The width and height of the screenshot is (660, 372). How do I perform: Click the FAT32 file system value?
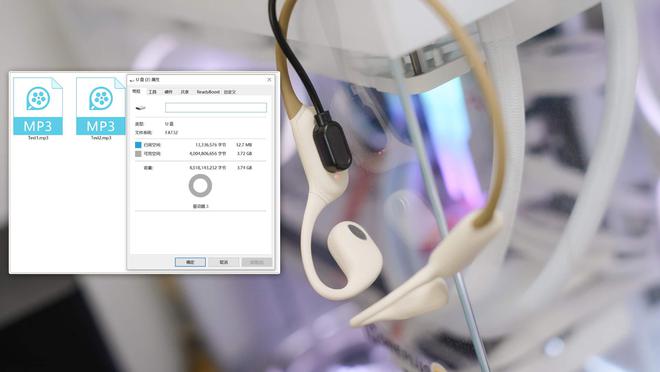[171, 133]
